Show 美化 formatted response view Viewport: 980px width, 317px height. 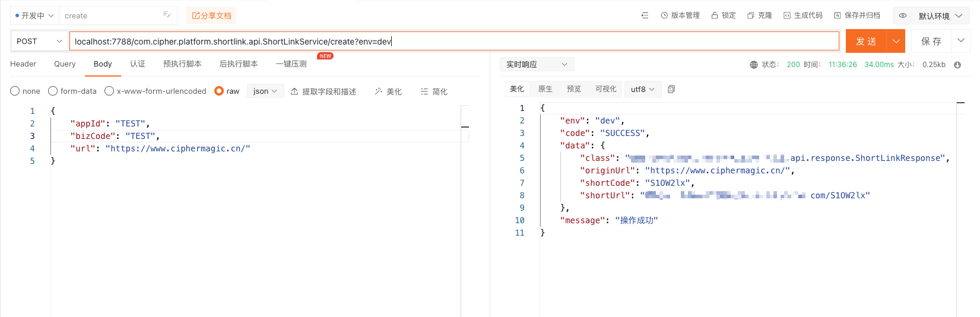(x=517, y=89)
